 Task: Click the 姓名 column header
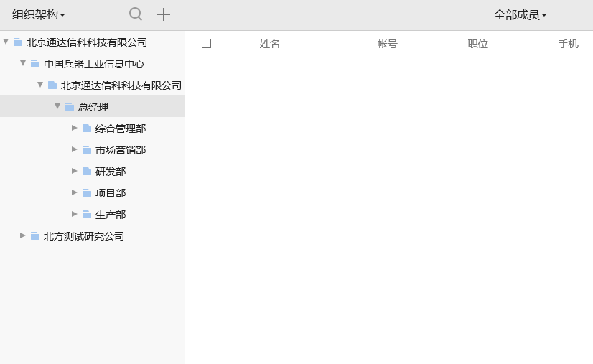(269, 44)
